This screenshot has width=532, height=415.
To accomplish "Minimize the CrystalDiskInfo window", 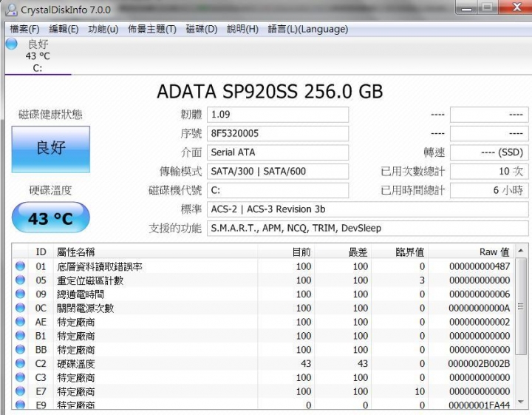I will (x=467, y=7).
